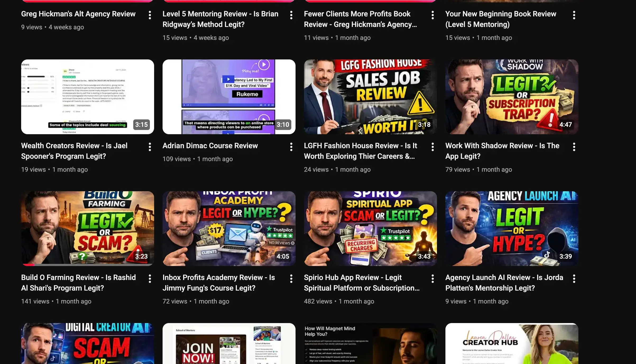This screenshot has height=364, width=636.
Task: Play the Wealth Creators Review thumbnail
Action: coord(87,97)
